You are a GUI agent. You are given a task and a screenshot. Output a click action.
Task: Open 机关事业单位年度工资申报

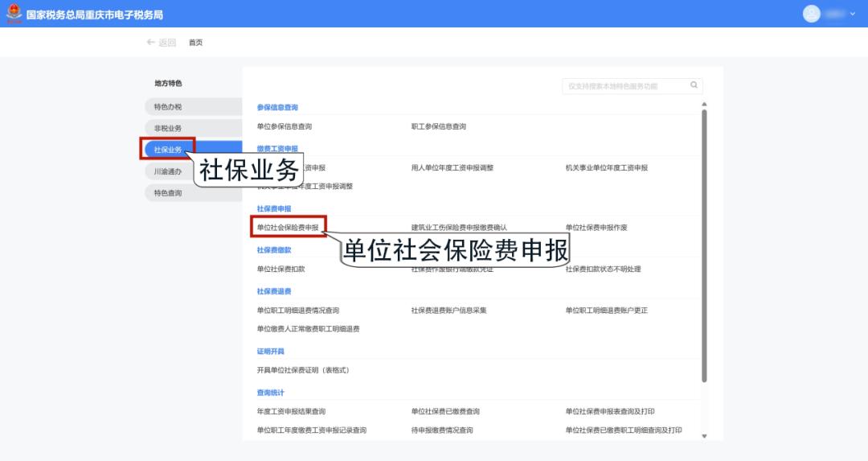click(x=606, y=168)
